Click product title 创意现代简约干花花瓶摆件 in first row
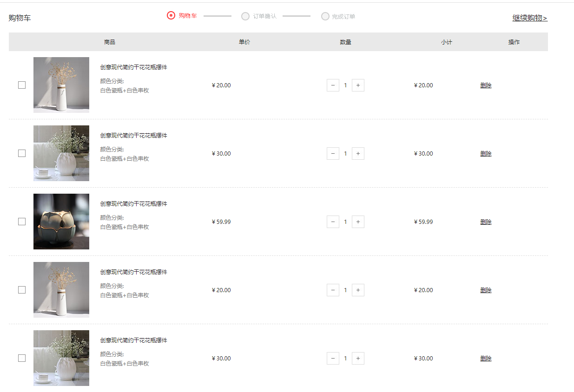Image resolution: width=574 pixels, height=392 pixels. tap(134, 67)
